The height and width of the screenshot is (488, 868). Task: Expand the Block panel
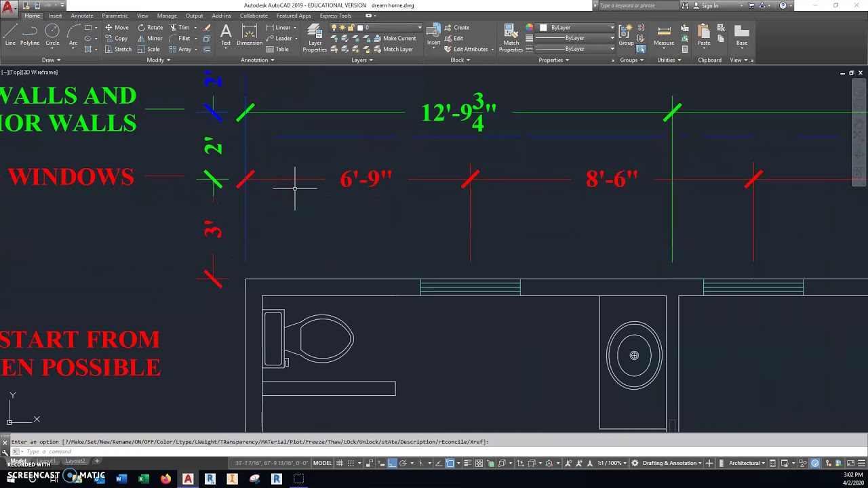(x=460, y=60)
